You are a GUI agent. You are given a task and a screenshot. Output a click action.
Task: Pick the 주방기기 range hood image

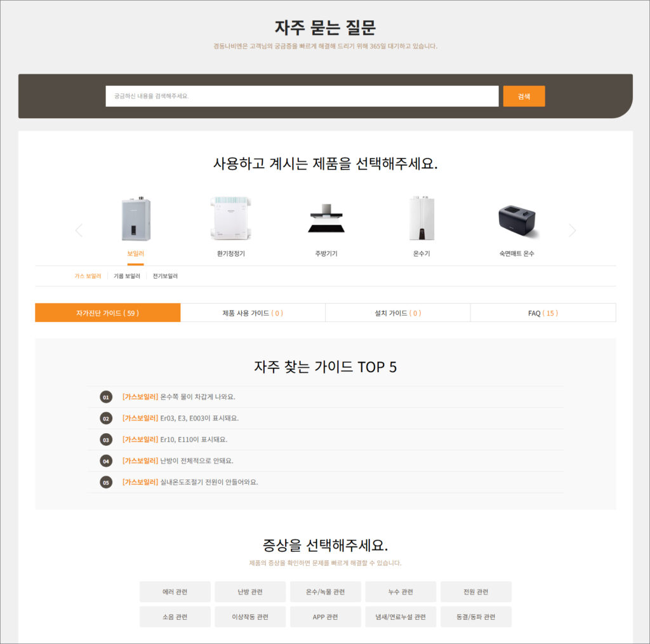point(326,218)
